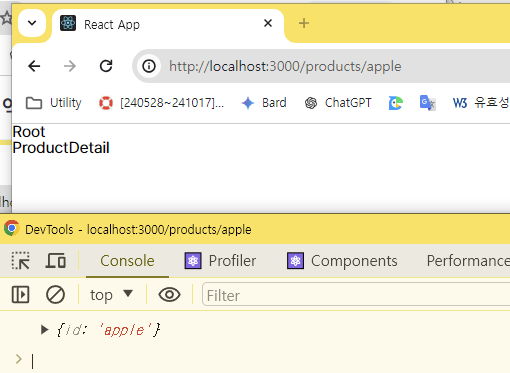
Task: Toggle the device toolbar icon
Action: point(55,261)
